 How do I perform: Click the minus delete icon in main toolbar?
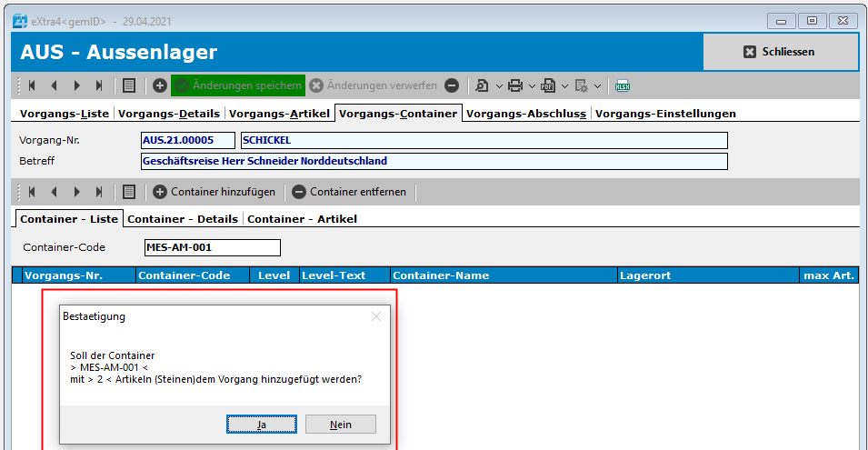tap(452, 85)
